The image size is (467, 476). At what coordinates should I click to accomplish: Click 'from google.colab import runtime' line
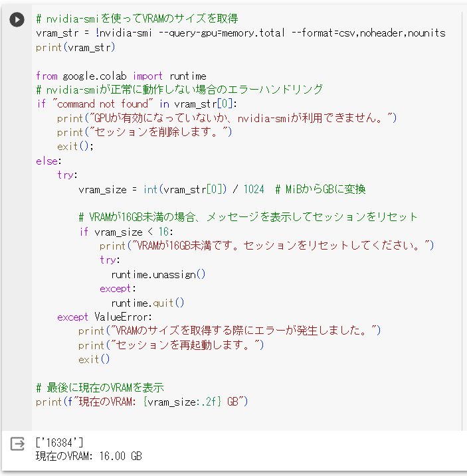[x=121, y=76]
